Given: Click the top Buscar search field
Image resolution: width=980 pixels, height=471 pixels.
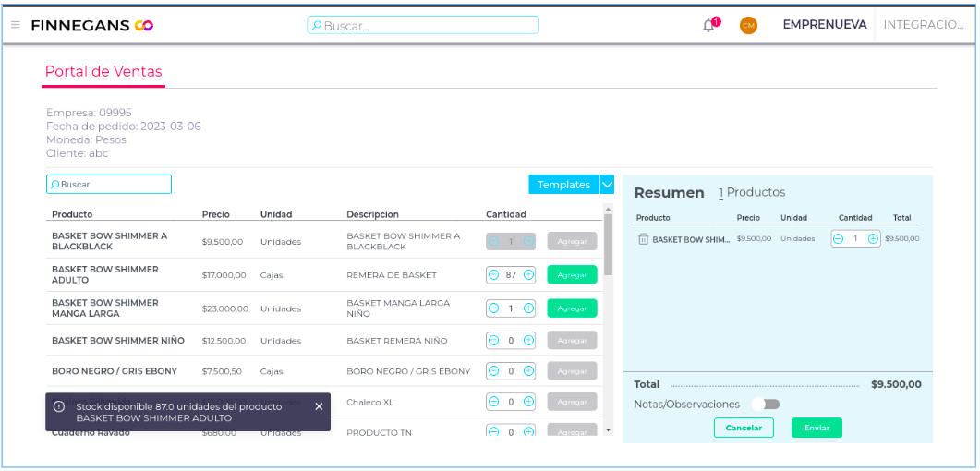Looking at the screenshot, I should pos(423,26).
